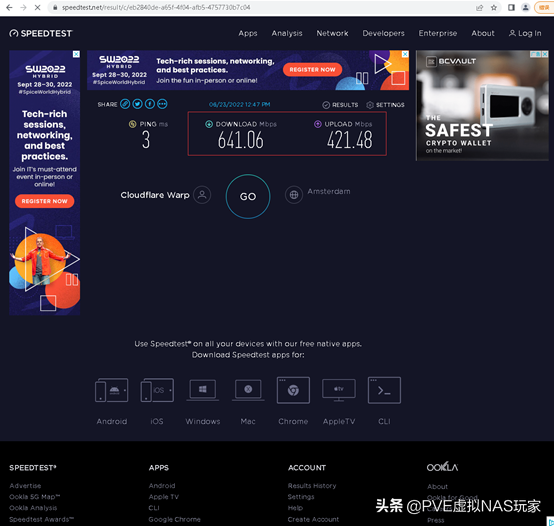Open footer Android apps link
This screenshot has width=554, height=526.
click(x=162, y=486)
